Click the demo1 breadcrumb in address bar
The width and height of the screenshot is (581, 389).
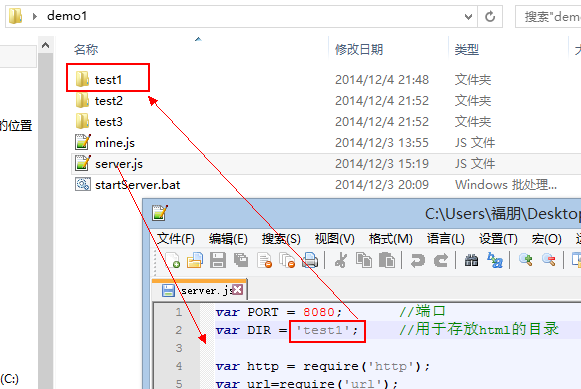pyautogui.click(x=67, y=16)
